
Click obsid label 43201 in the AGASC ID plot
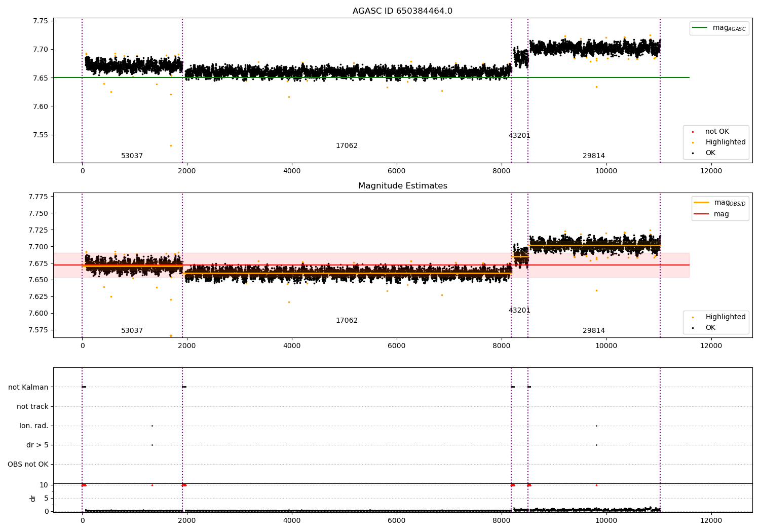519,136
